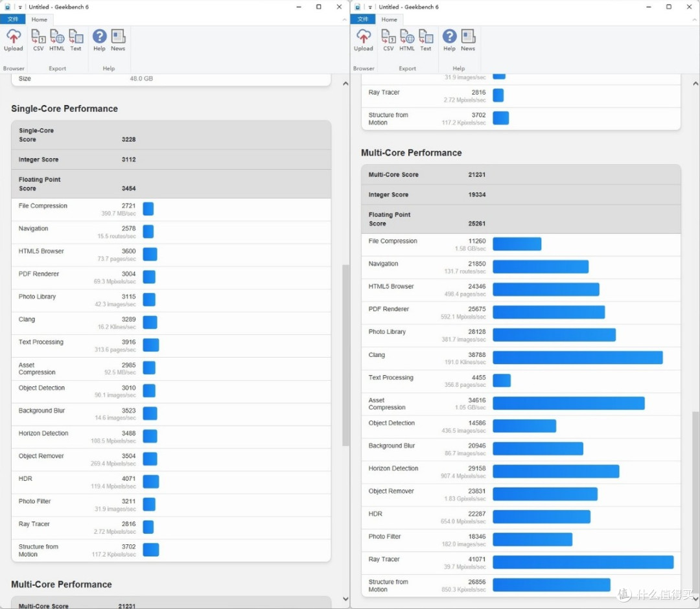The image size is (700, 609).
Task: Click single-core File Compression row label
Action: point(43,205)
